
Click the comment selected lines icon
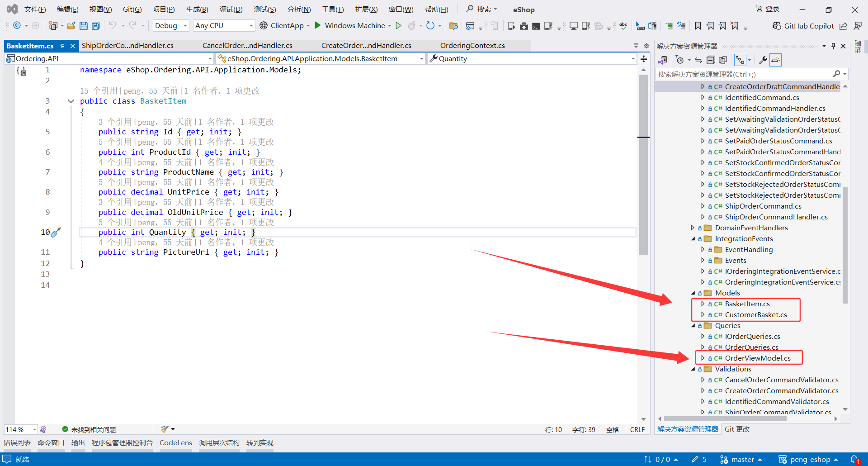(669, 26)
